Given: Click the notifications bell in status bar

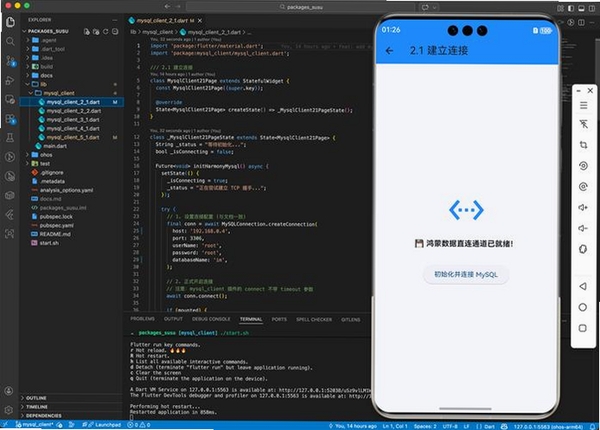Looking at the screenshot, I should (x=592, y=426).
